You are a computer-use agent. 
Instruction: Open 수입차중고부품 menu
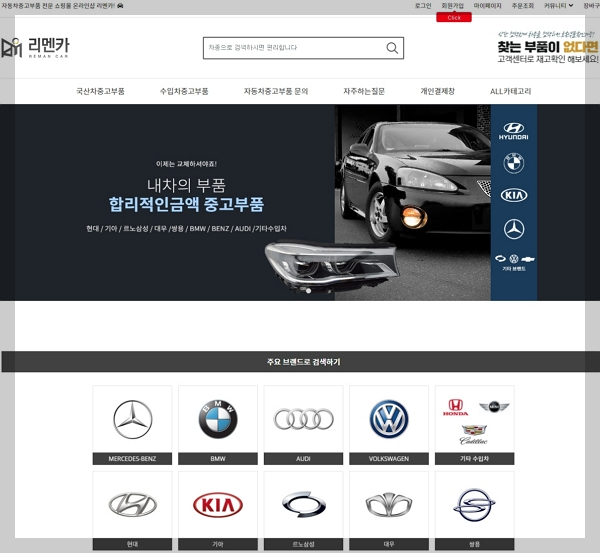184,91
